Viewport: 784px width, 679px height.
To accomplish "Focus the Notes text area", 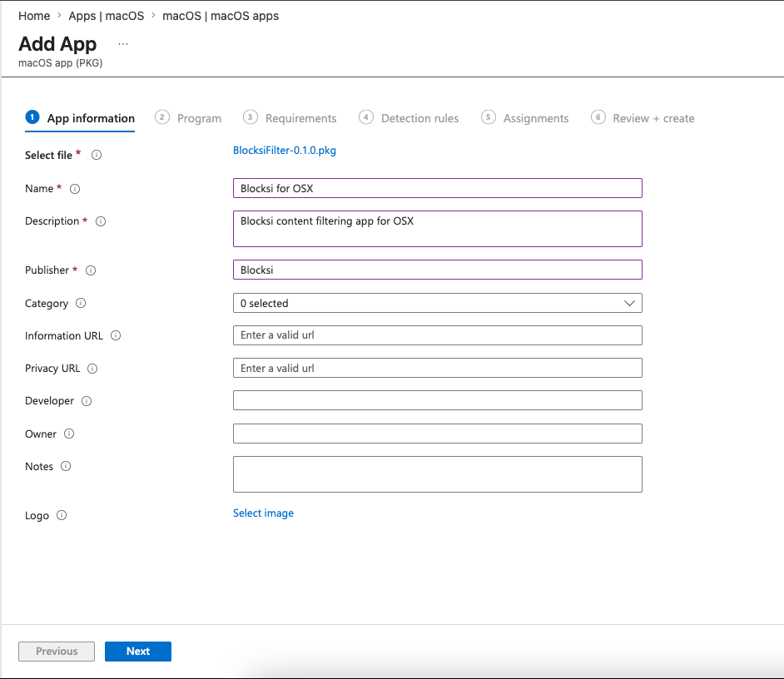I will (438, 474).
